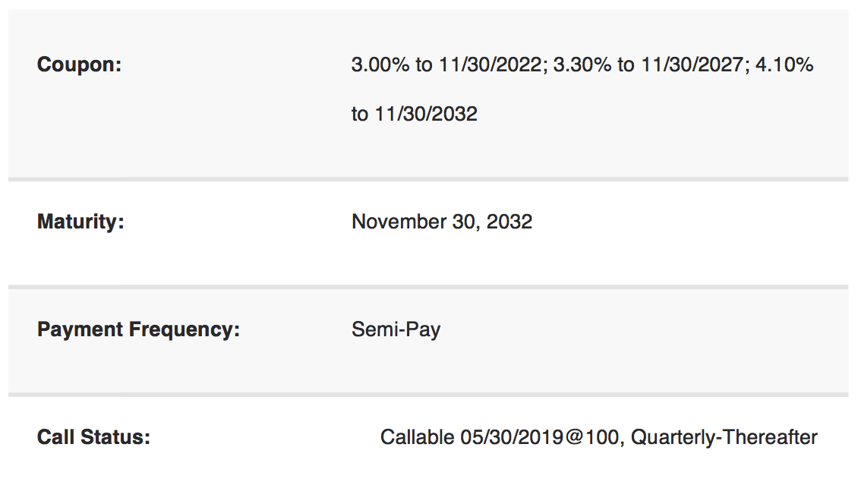
Task: Select the Semi-Pay value
Action: (x=396, y=329)
